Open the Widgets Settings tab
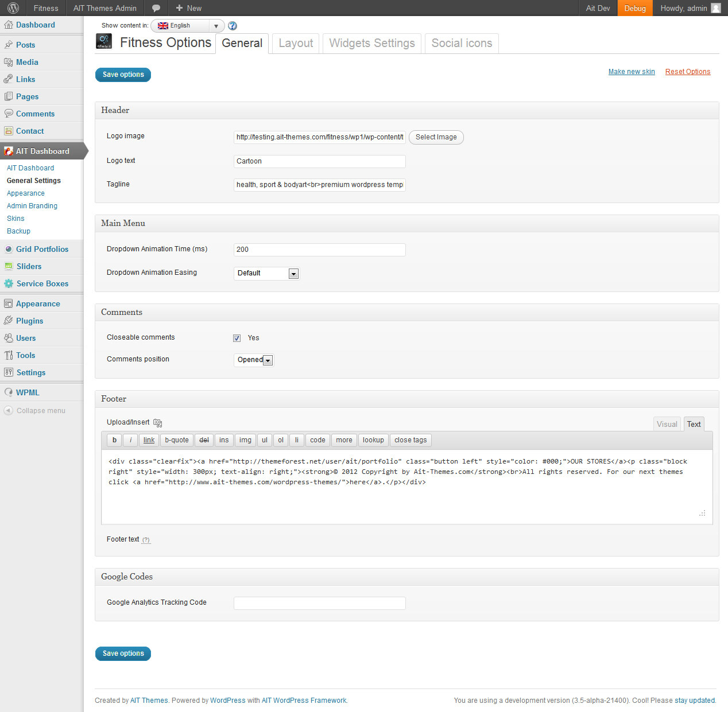The height and width of the screenshot is (712, 728). 372,43
